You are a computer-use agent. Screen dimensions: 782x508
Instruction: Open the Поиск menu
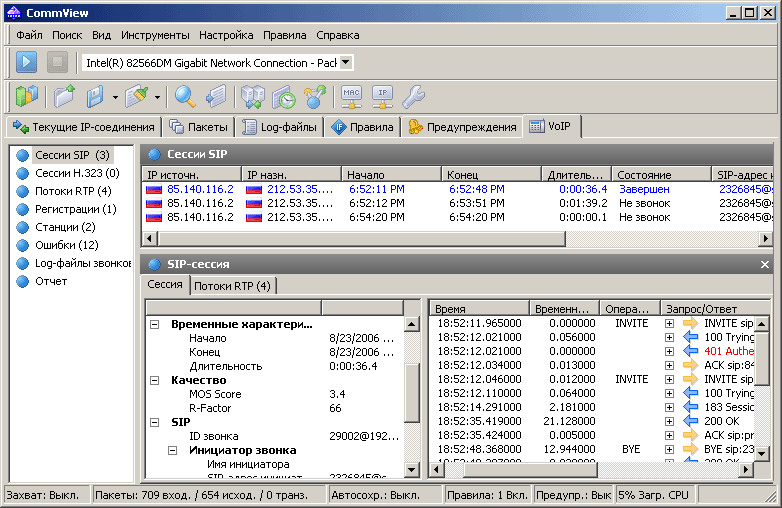(x=67, y=35)
